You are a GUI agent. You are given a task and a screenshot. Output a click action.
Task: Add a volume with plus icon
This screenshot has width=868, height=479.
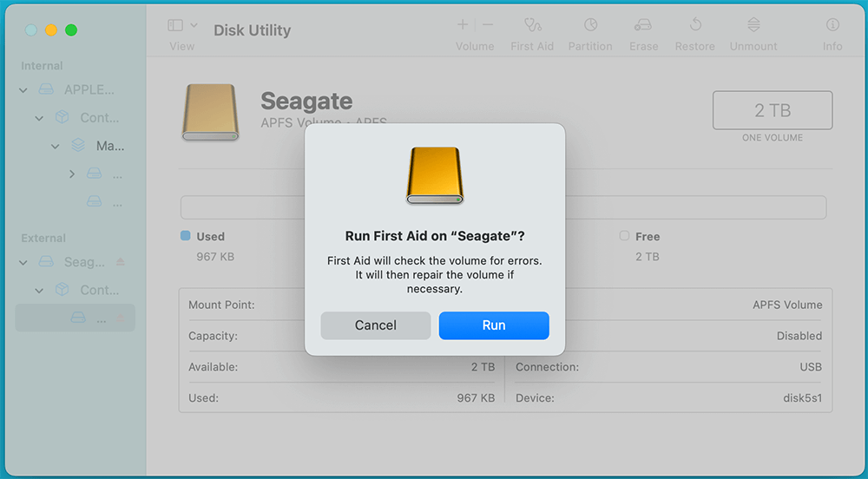tap(463, 24)
